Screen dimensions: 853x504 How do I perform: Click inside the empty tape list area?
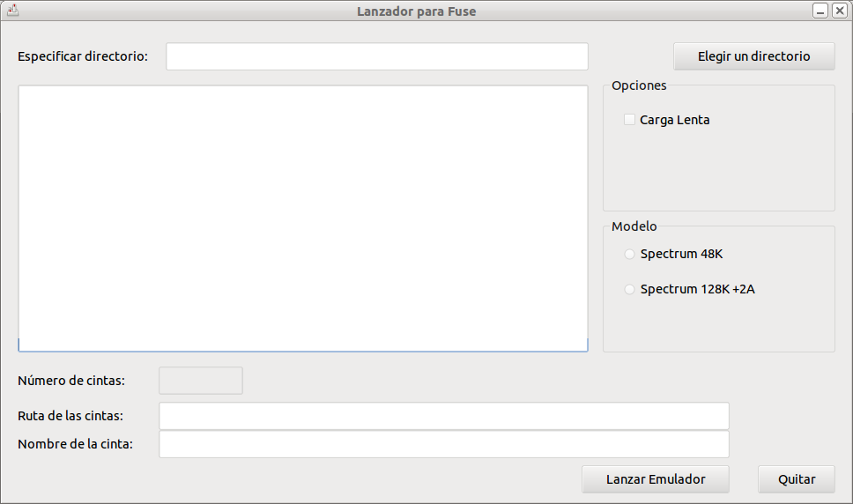point(303,219)
